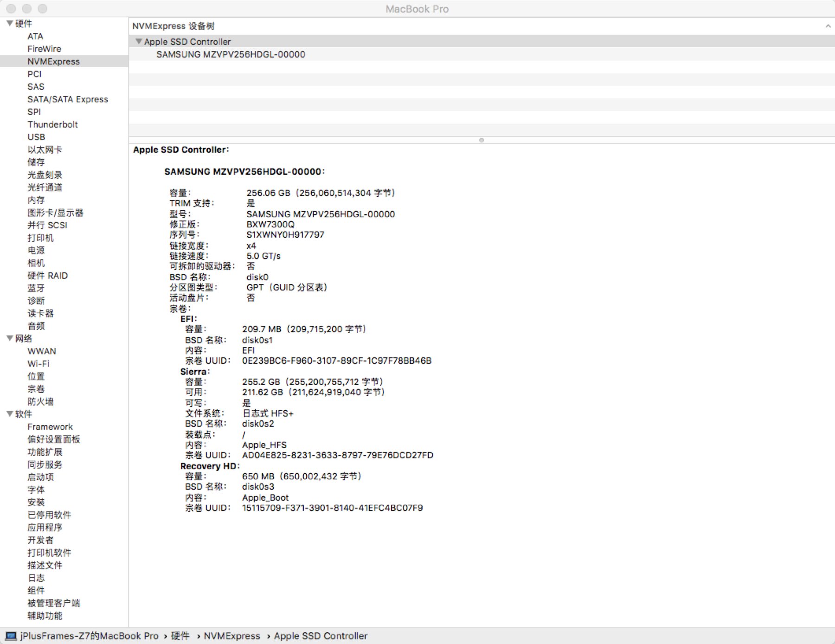835x644 pixels.
Task: Click the split-pane divider handle dot
Action: [x=482, y=140]
